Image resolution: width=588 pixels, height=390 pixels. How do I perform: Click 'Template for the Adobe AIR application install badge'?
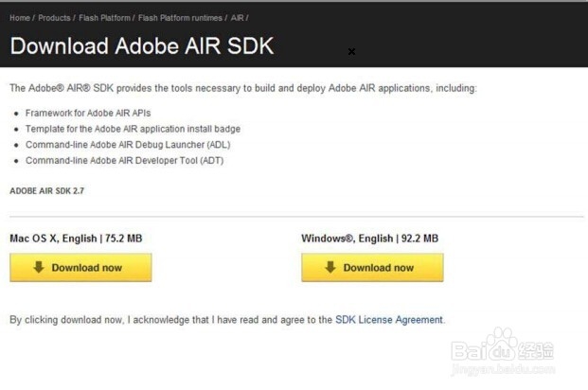[133, 129]
